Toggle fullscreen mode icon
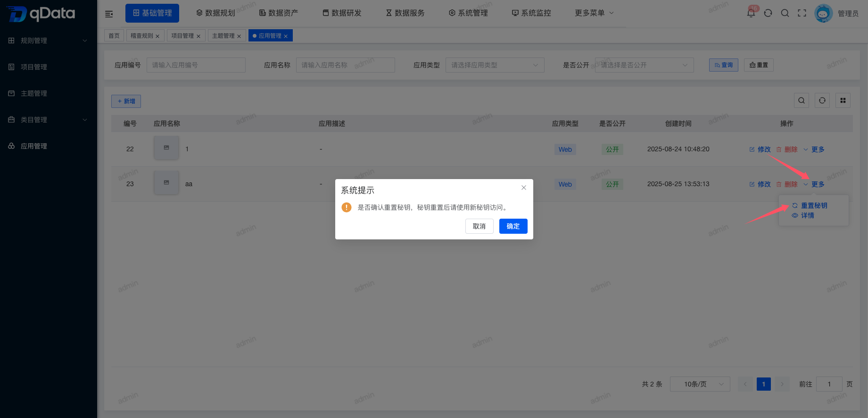 pos(802,13)
